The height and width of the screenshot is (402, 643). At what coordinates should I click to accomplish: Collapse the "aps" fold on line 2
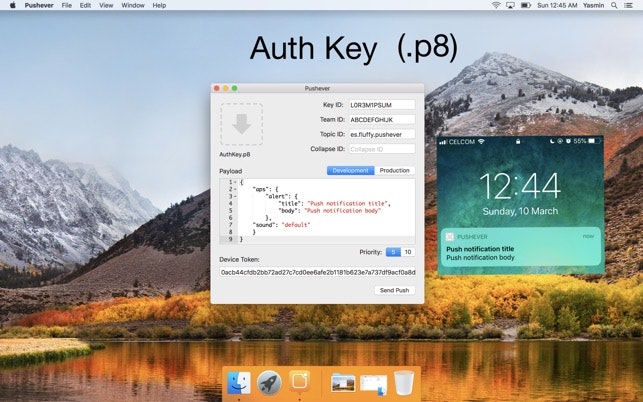(x=235, y=189)
